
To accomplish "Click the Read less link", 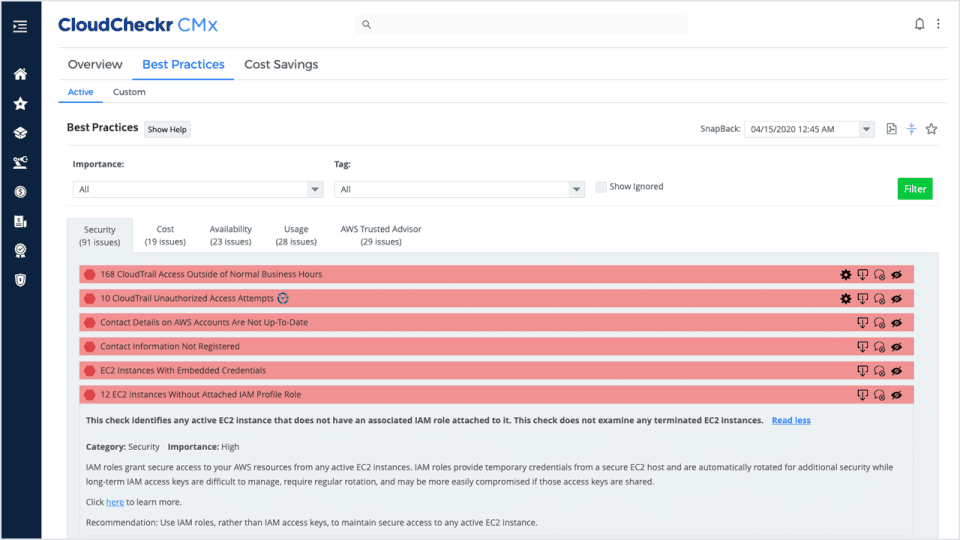I will pyautogui.click(x=791, y=421).
